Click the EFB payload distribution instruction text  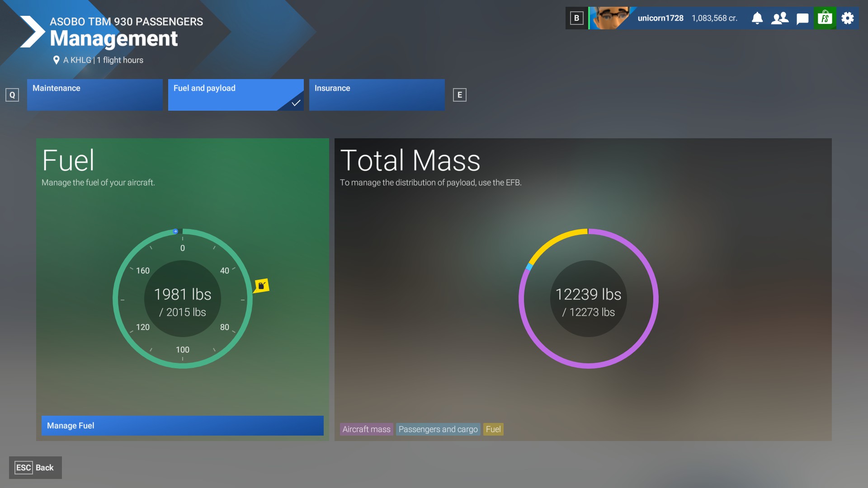[430, 183]
